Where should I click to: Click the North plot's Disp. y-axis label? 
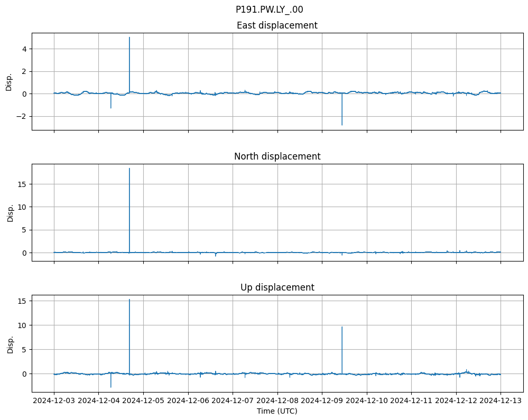(x=10, y=212)
